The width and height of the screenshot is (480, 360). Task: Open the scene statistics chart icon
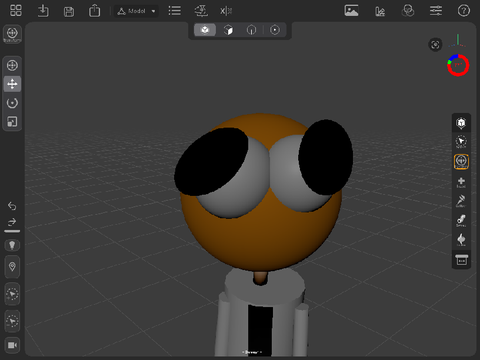tap(380, 11)
